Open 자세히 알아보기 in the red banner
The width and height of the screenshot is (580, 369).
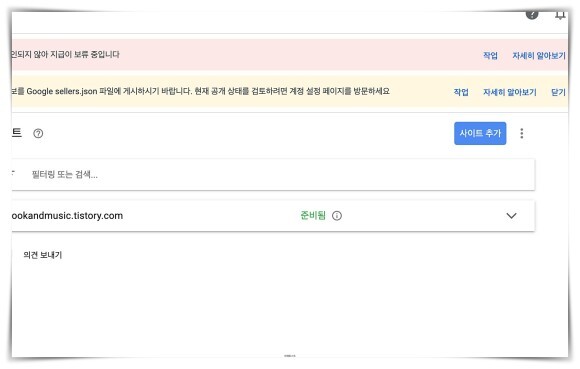(x=539, y=55)
